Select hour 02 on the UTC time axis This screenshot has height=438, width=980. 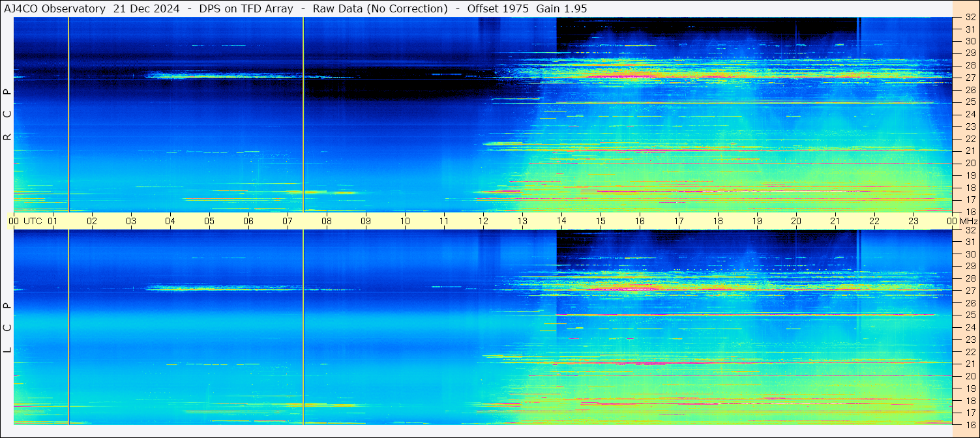pyautogui.click(x=92, y=221)
